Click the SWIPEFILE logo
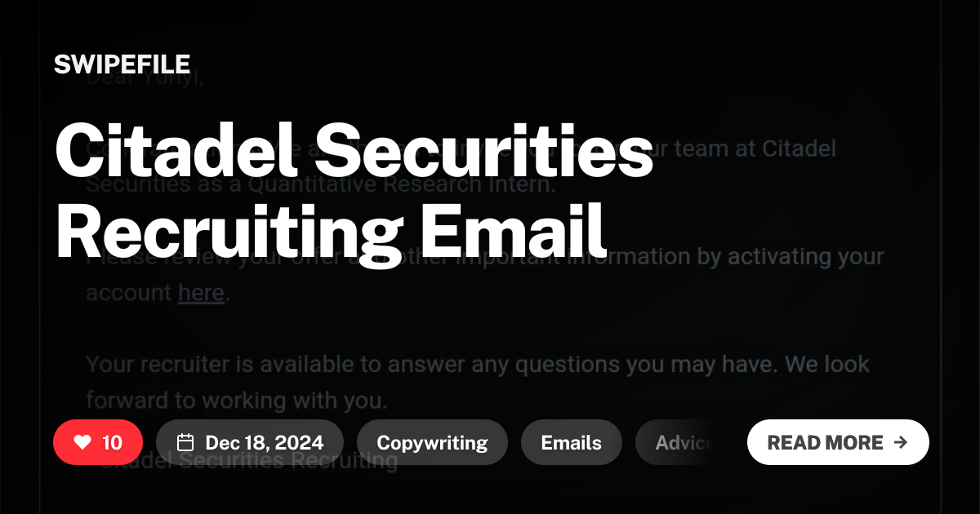The image size is (980, 514). click(x=121, y=64)
